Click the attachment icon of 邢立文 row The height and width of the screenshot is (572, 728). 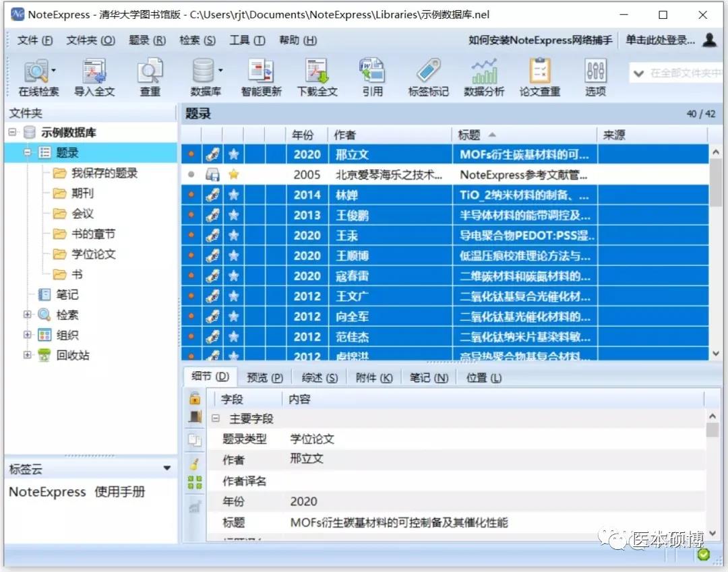pyautogui.click(x=212, y=154)
